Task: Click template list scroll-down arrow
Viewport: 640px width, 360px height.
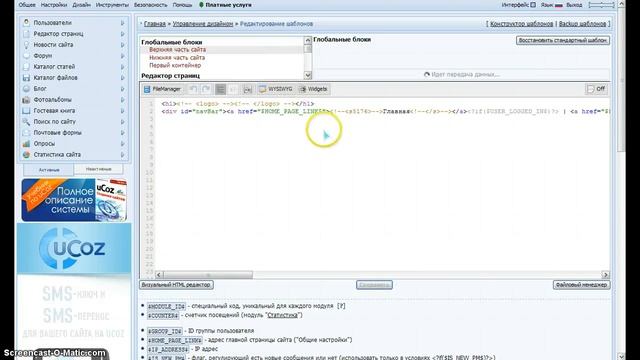Action: pyautogui.click(x=308, y=75)
